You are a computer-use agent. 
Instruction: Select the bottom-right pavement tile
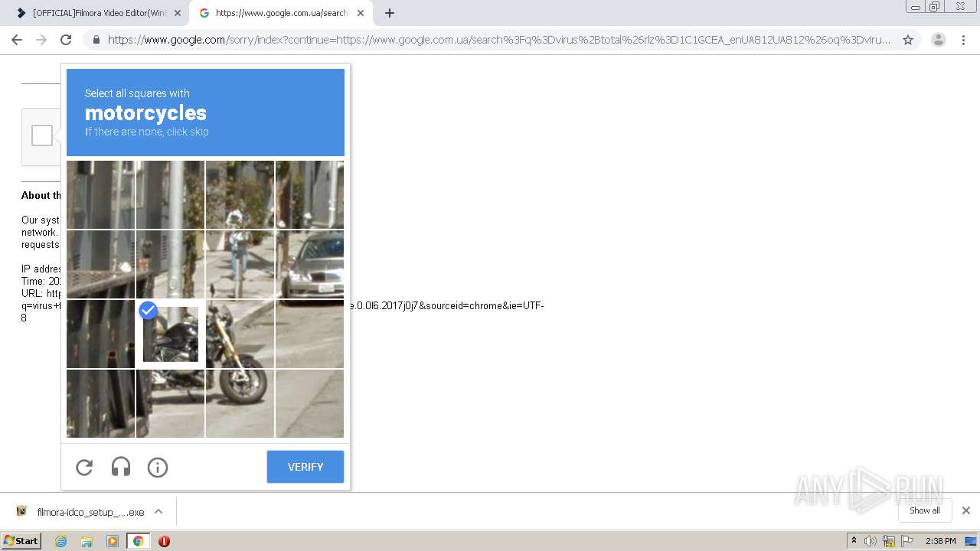click(x=309, y=403)
